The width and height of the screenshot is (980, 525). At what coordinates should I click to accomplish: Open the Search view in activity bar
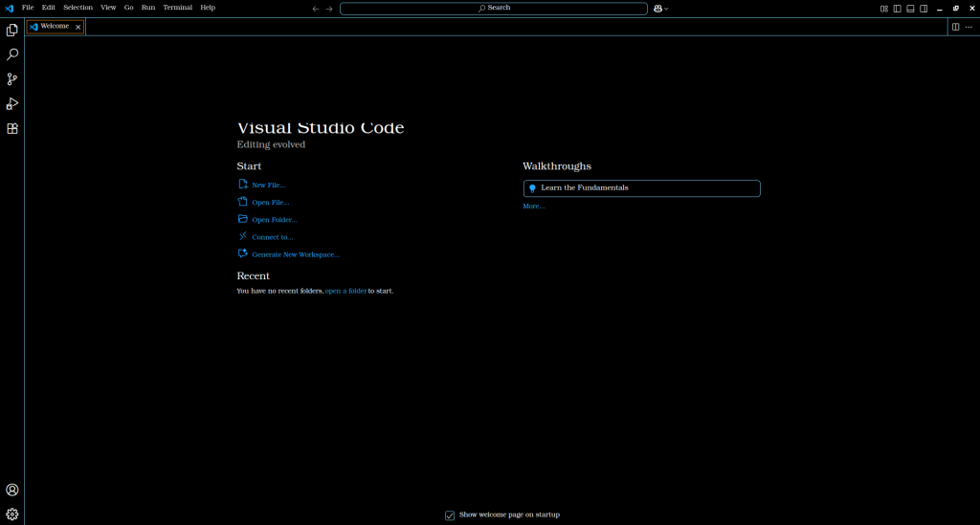12,55
